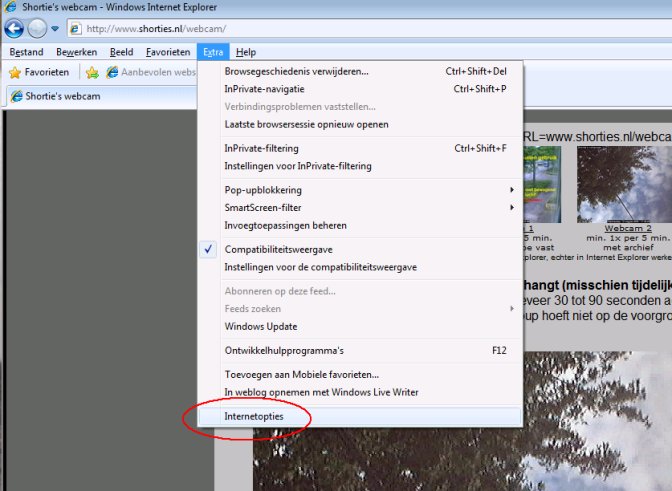Open Ontwikkelhulpprogramma's
The image size is (672, 491).
coord(360,350)
